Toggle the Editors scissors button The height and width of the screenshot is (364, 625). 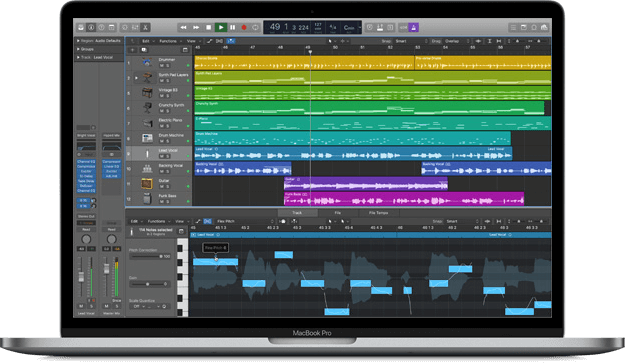145,28
